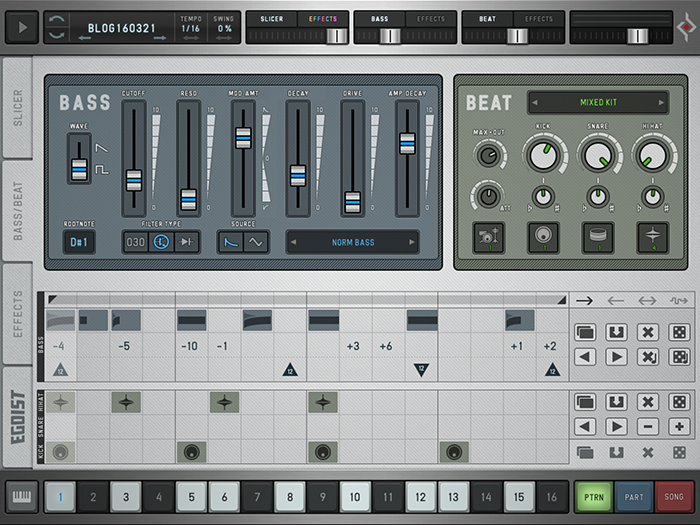Viewport: 700px width, 525px height.
Task: Open the keyboard icon
Action: [x=22, y=496]
